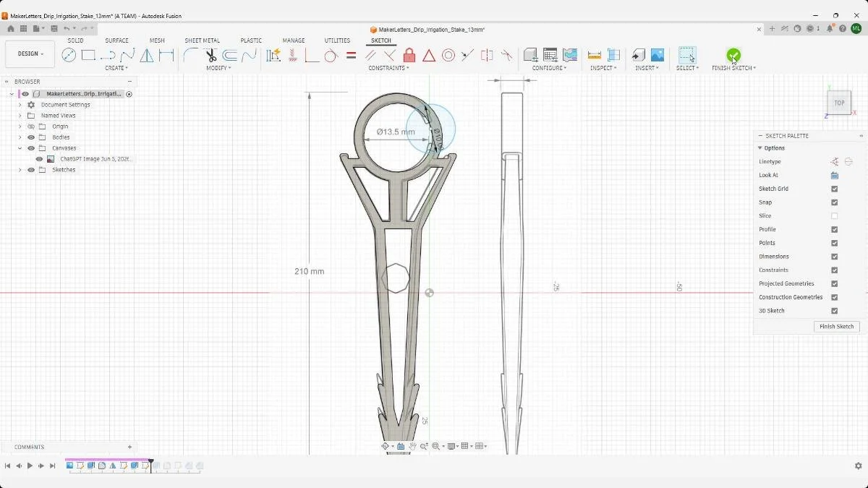This screenshot has width=868, height=488.
Task: Open the Change Parameters table icon
Action: tap(550, 55)
